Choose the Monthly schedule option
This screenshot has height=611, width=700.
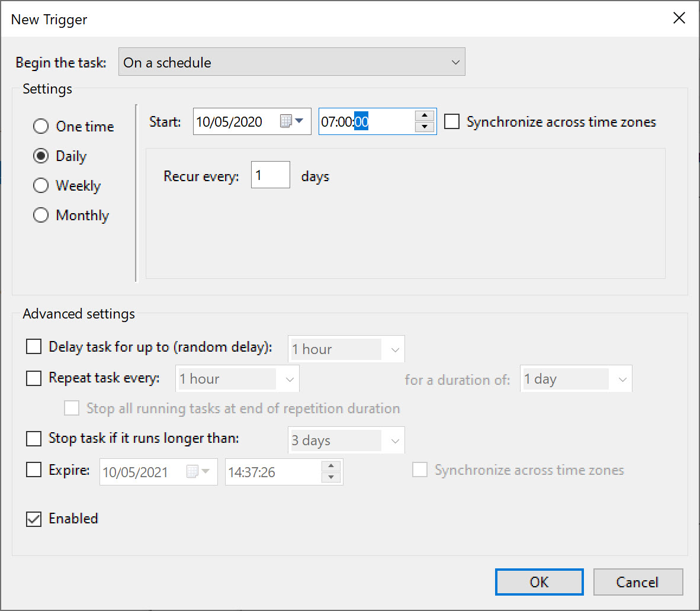[41, 216]
